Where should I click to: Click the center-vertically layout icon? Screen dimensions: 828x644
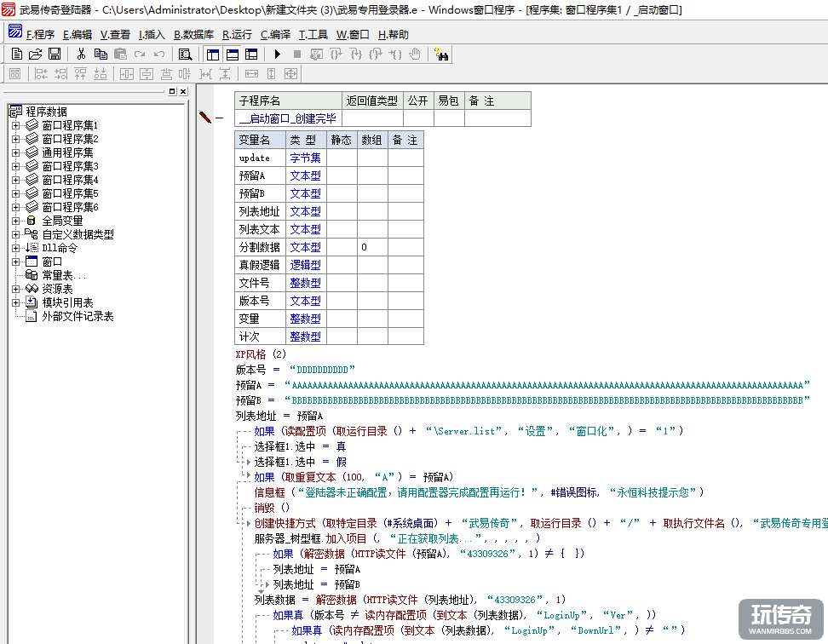pos(147,74)
